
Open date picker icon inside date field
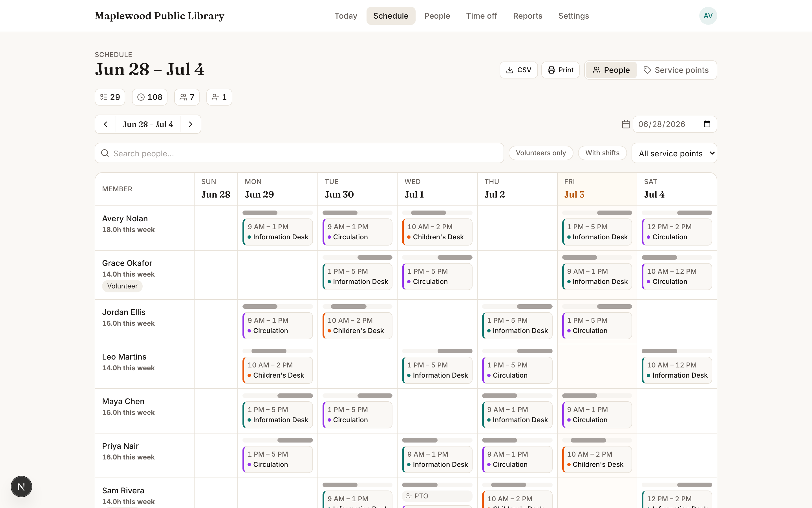pos(707,124)
